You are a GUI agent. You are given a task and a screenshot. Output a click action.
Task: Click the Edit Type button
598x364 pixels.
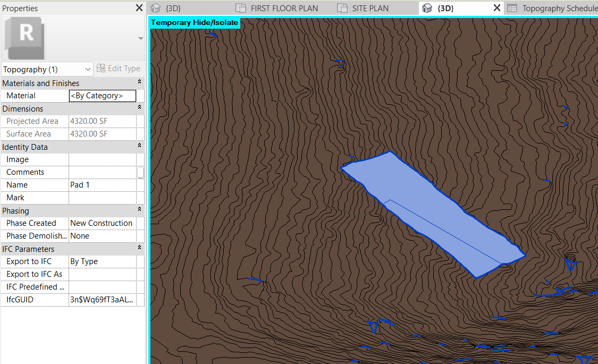click(x=118, y=68)
